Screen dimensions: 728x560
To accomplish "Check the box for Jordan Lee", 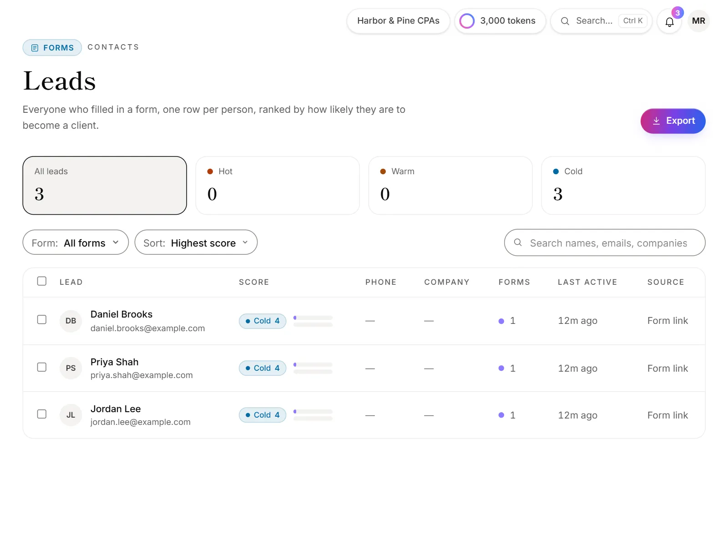I will (42, 414).
